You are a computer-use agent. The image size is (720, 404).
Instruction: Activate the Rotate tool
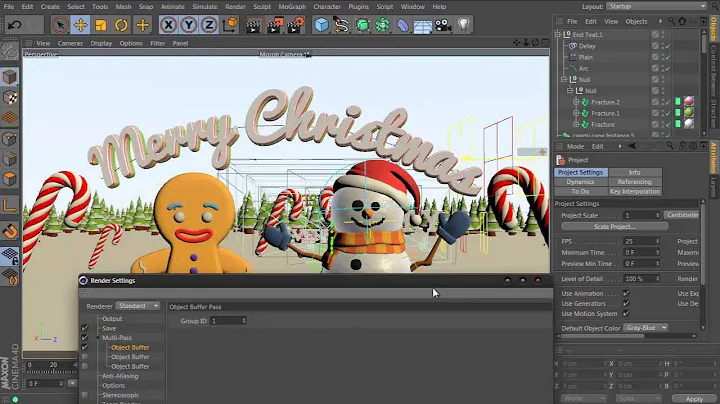tap(121, 25)
